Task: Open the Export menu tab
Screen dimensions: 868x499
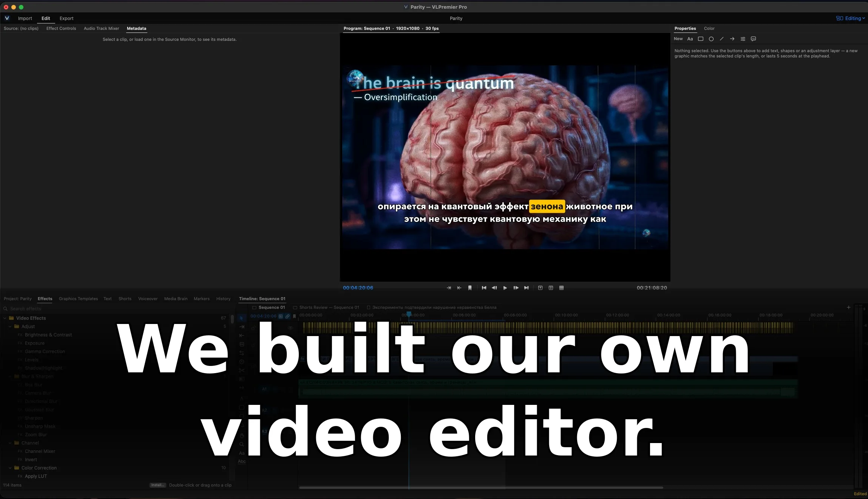Action: pos(66,18)
